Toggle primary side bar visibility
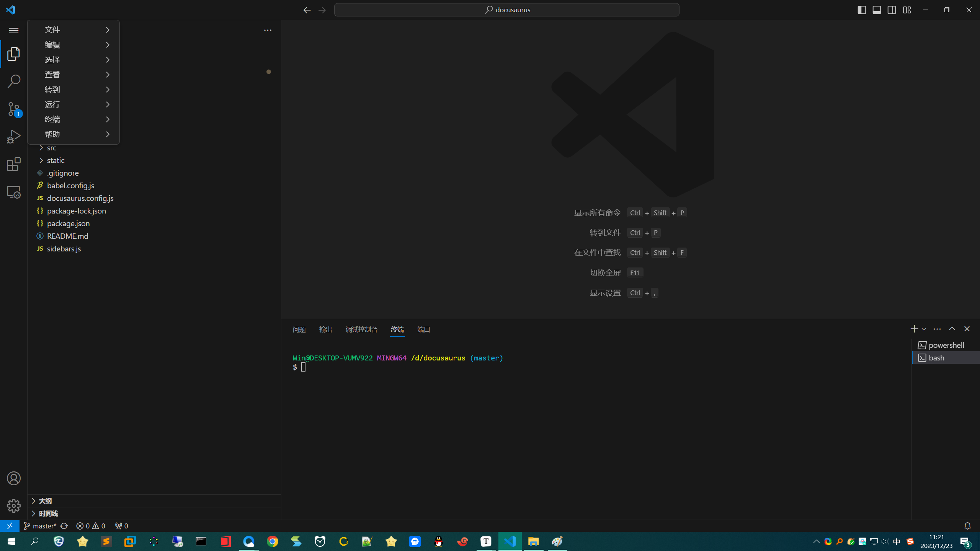Screen dimensions: 980x551 pos(862,10)
